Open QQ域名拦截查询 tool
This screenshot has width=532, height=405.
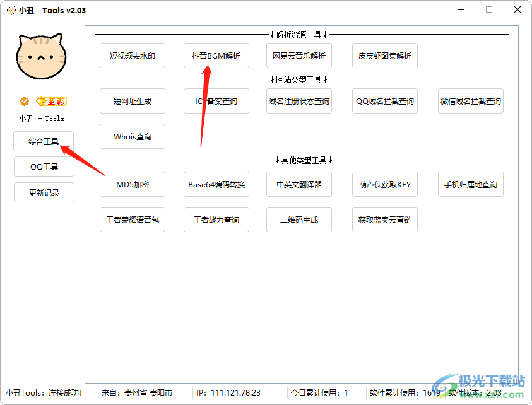tap(385, 101)
